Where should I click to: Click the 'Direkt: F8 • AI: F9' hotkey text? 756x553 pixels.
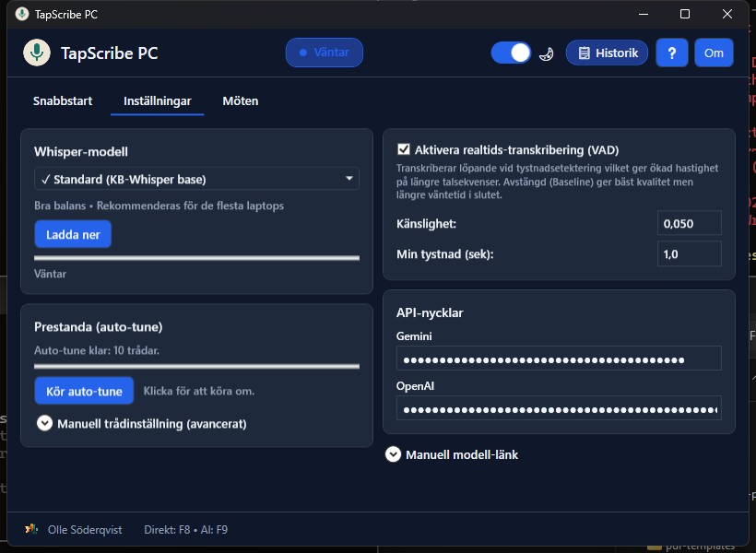coord(185,529)
